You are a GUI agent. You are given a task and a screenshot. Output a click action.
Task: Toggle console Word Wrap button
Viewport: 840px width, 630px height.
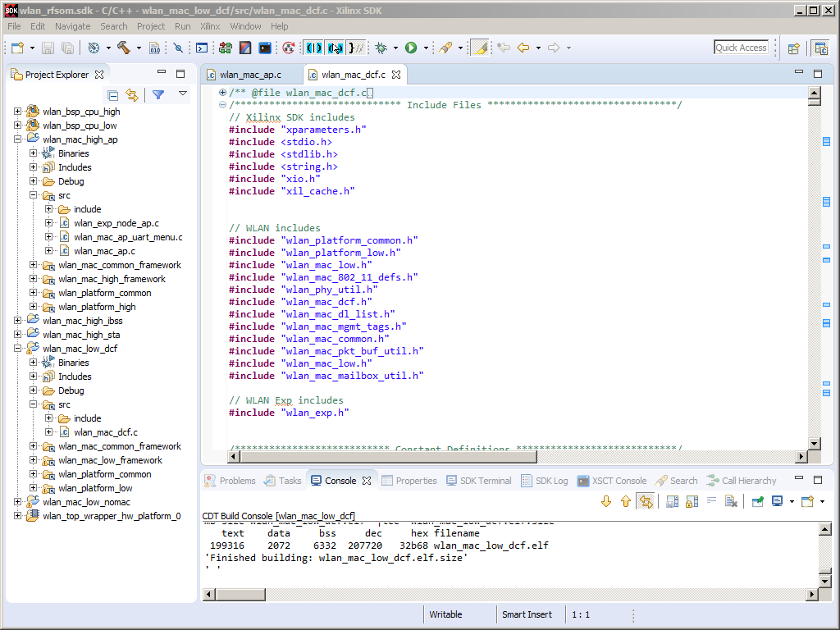(x=711, y=501)
